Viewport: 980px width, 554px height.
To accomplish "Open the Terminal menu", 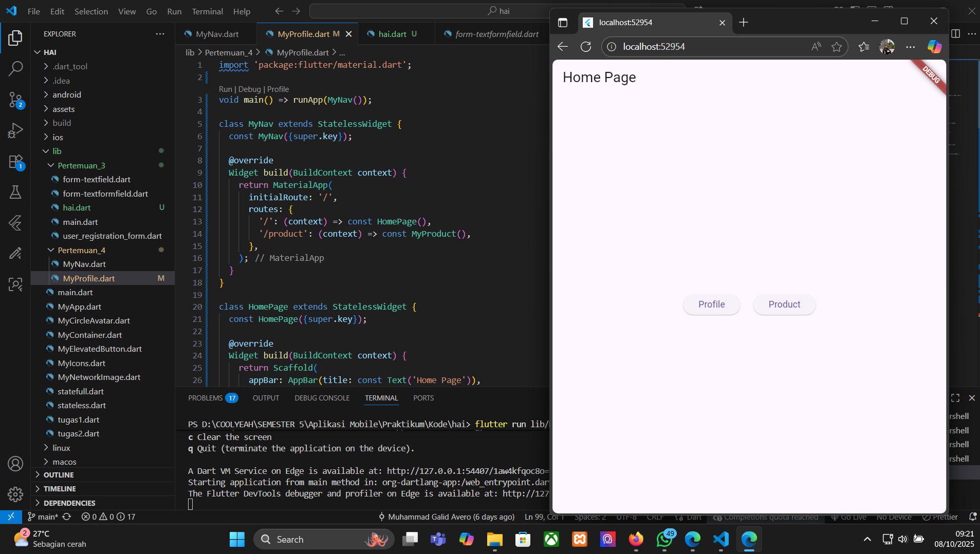I will (x=207, y=11).
